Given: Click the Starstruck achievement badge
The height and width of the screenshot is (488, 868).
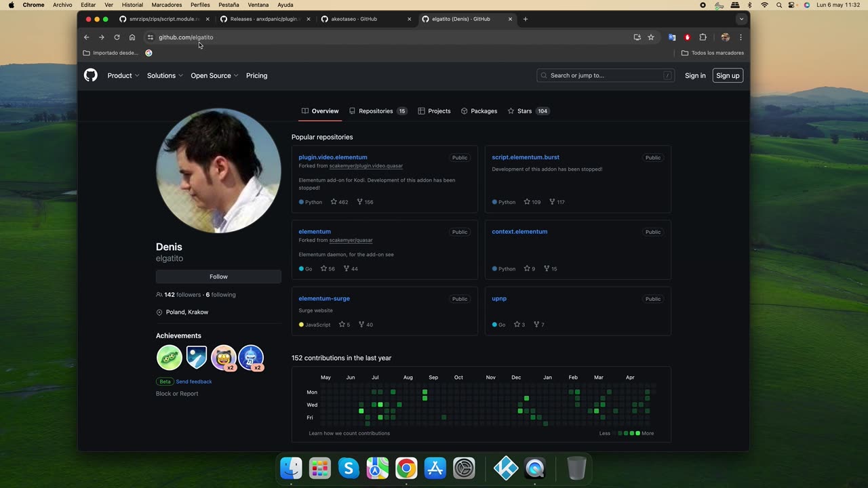Looking at the screenshot, I should 224,357.
